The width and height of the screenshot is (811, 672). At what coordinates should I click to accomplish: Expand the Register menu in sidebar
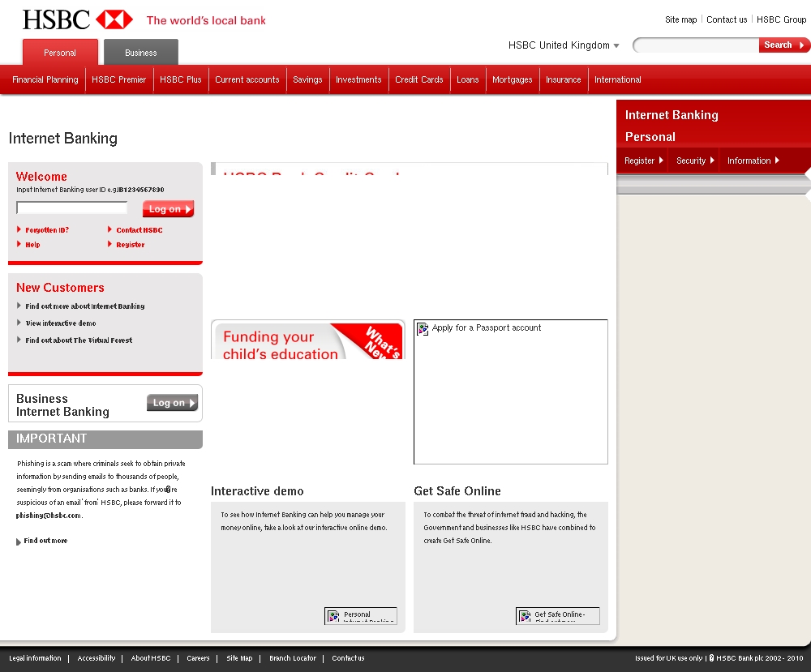643,161
